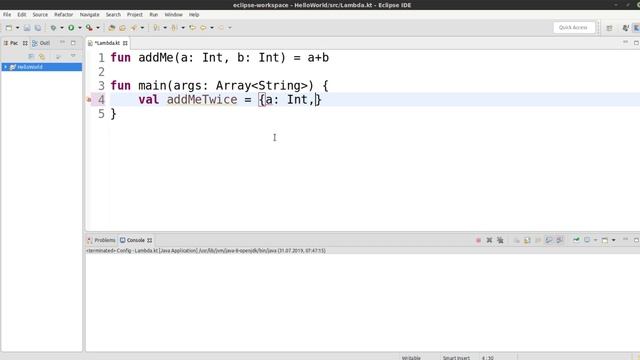
Task: Click the Open Type toolbar icon
Action: (x=111, y=28)
